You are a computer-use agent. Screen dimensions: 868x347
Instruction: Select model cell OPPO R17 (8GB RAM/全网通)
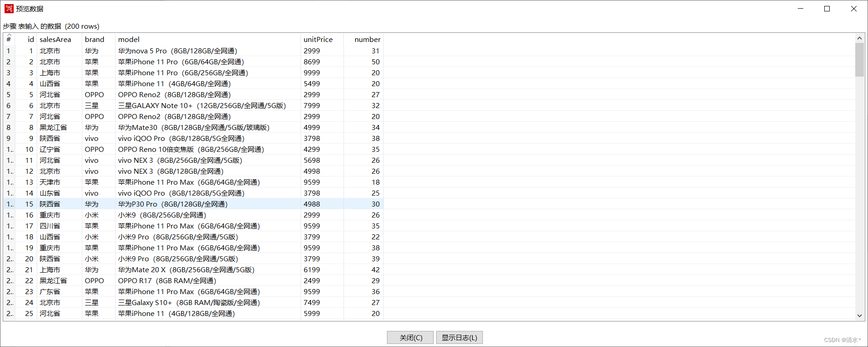click(x=167, y=280)
